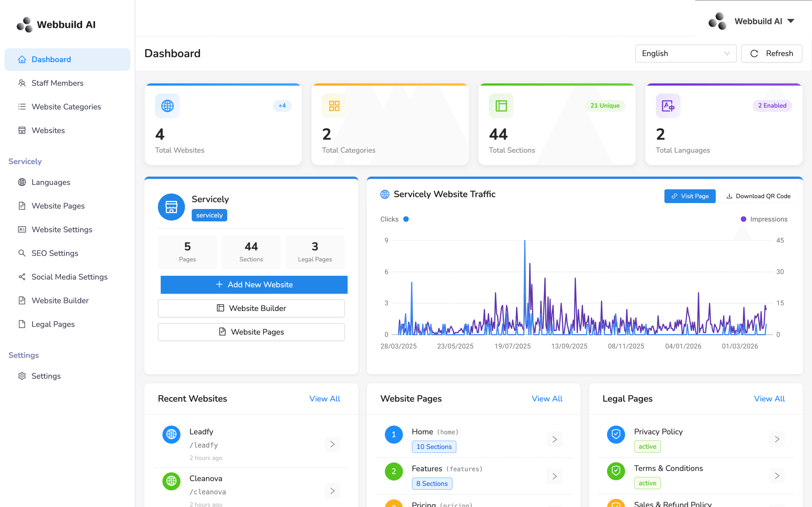Click the layout icon on Total Sections card

(x=501, y=106)
